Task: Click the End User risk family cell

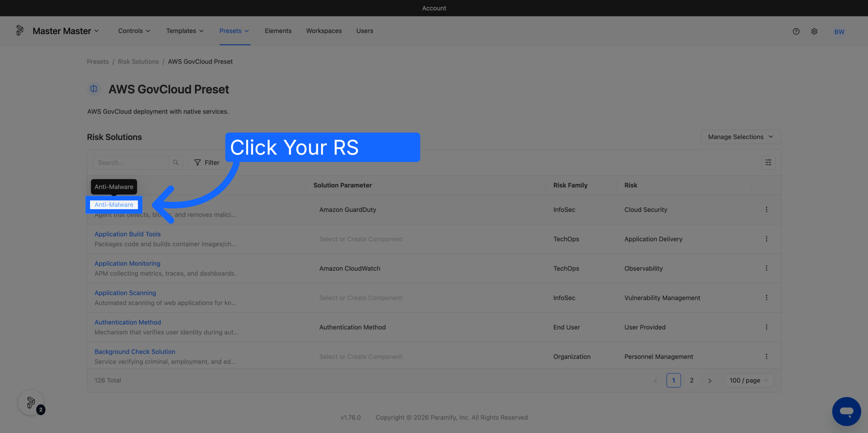Action: 566,327
